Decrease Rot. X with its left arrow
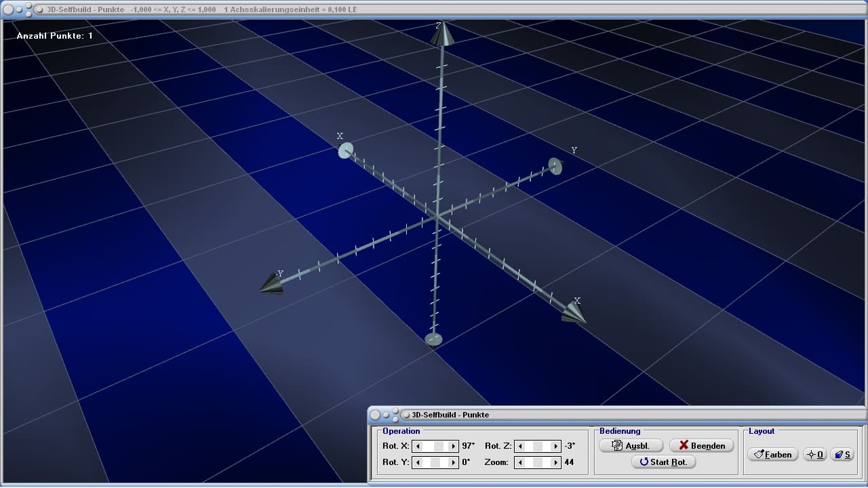This screenshot has height=488, width=868. (418, 446)
